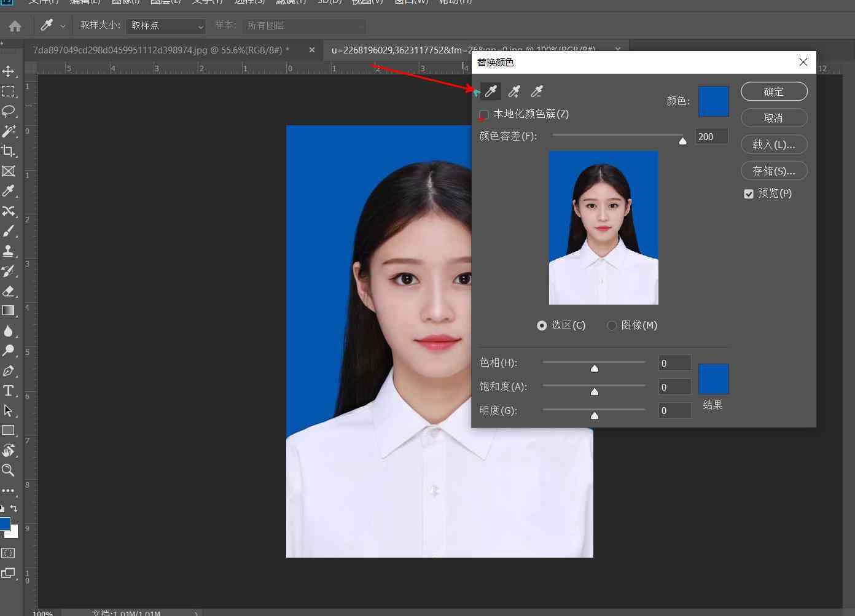
Task: Close the 7da897049cd298d0459951112d398974.jpg tab
Action: [x=312, y=50]
